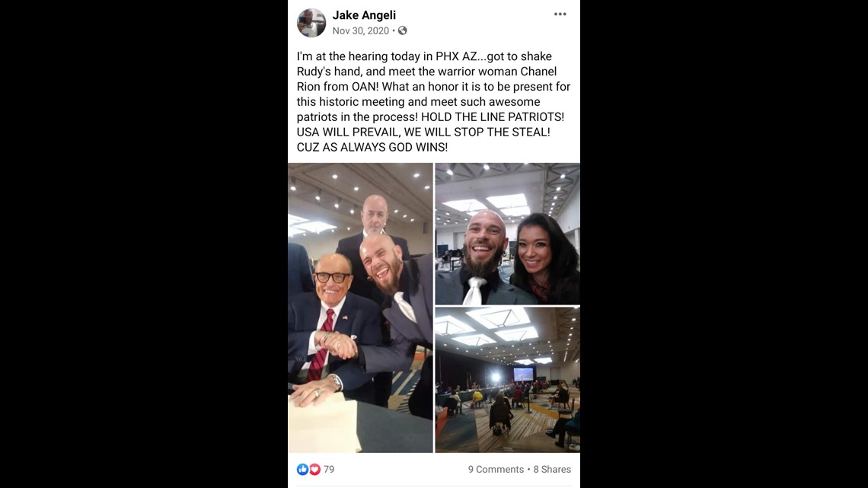This screenshot has width=868, height=488.
Task: Open the three-dot post options menu
Action: [x=560, y=14]
